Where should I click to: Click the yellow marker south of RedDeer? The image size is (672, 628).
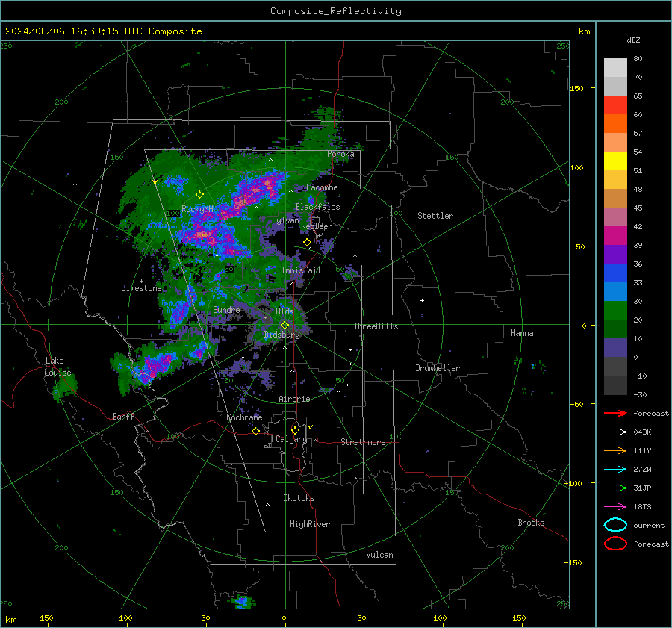pyautogui.click(x=307, y=243)
